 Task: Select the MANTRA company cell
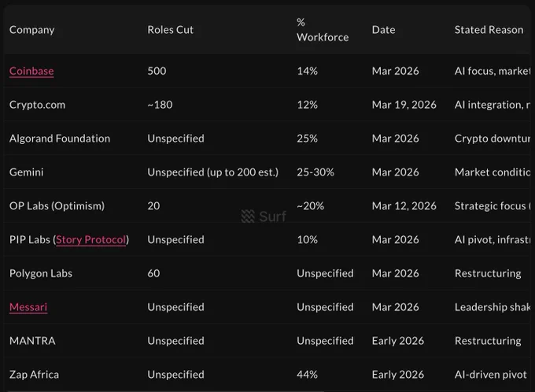[32, 341]
